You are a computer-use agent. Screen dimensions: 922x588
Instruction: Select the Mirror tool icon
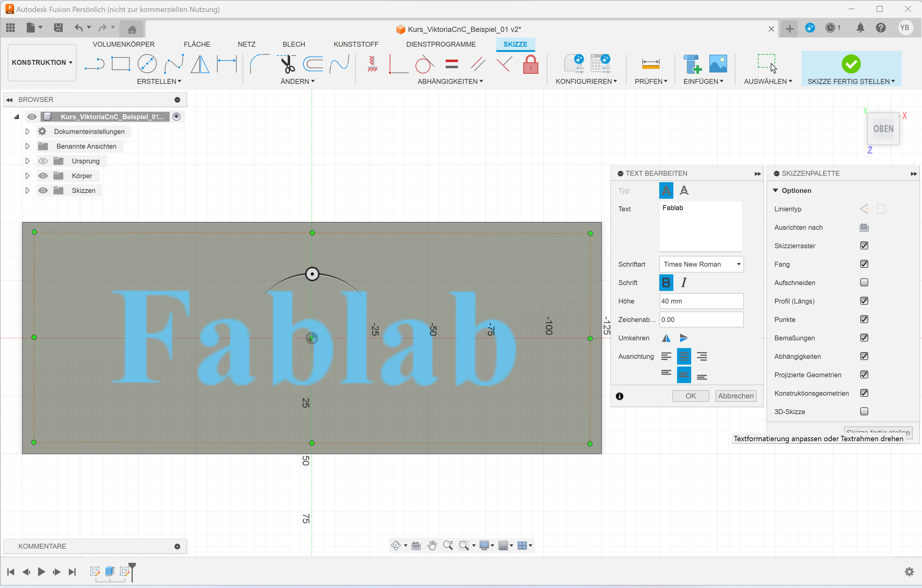200,64
